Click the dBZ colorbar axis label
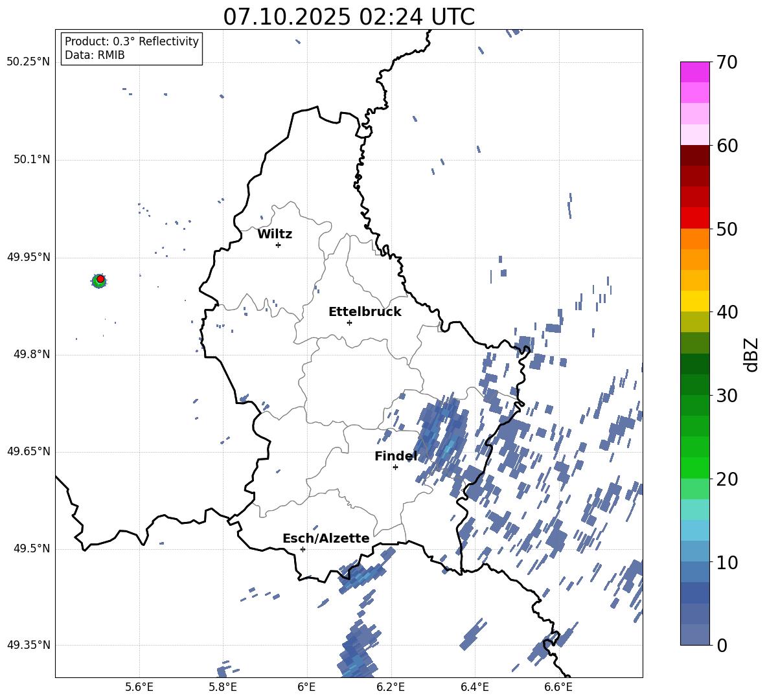The width and height of the screenshot is (767, 700). [x=751, y=355]
